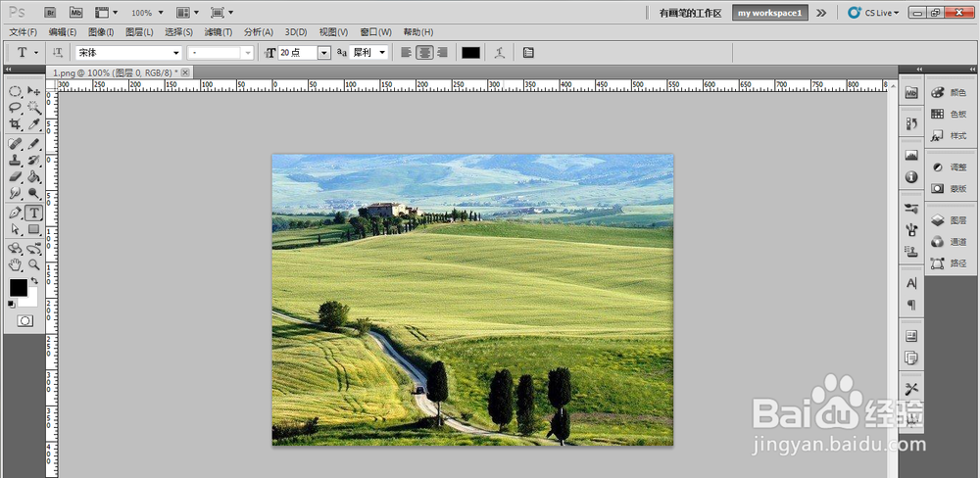Viewport: 980px width, 478px height.
Task: Open the 通道 channels panel
Action: [x=949, y=242]
